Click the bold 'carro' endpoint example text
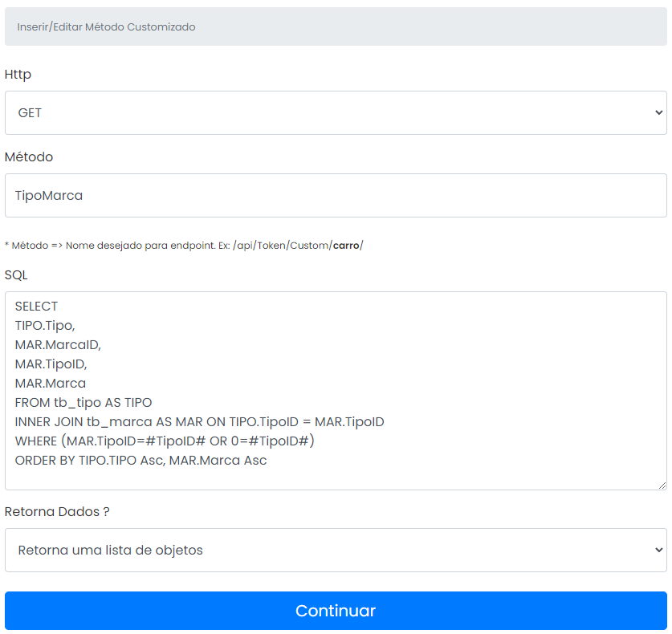 point(346,246)
